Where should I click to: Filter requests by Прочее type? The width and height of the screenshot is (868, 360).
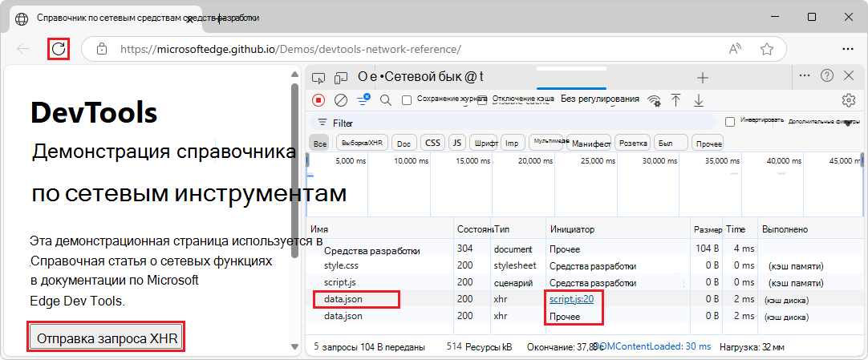pyautogui.click(x=708, y=144)
